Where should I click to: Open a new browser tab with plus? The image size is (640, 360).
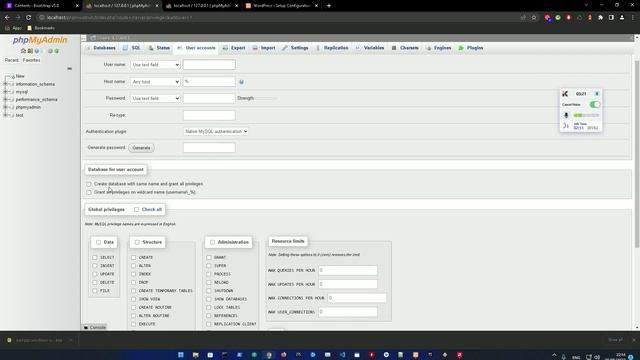coord(329,6)
